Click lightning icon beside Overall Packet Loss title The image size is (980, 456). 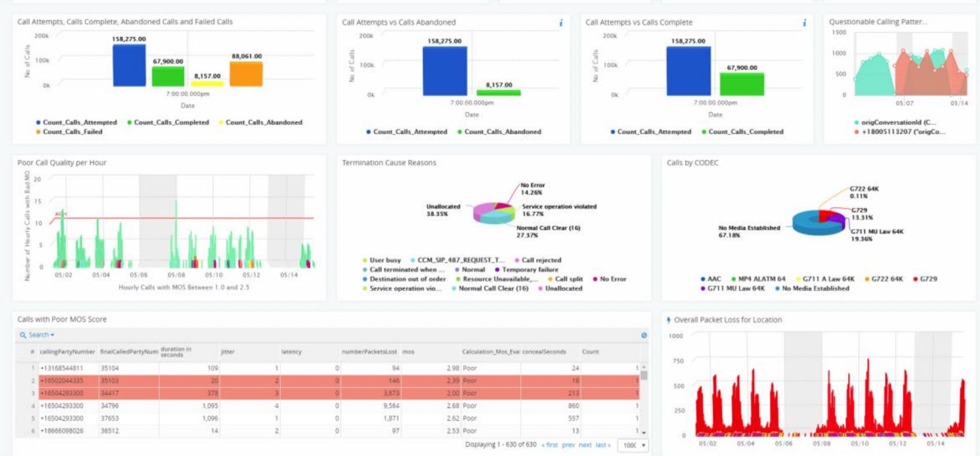click(669, 320)
